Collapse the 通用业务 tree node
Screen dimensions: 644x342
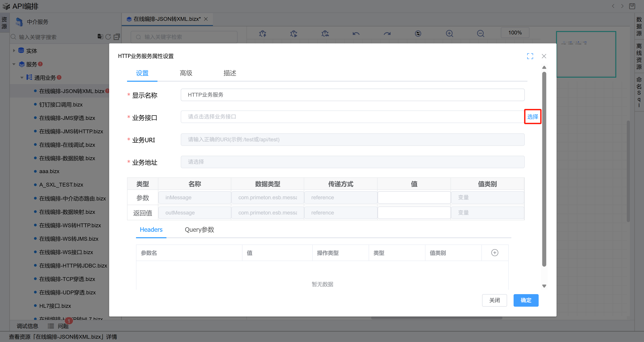[x=22, y=77]
